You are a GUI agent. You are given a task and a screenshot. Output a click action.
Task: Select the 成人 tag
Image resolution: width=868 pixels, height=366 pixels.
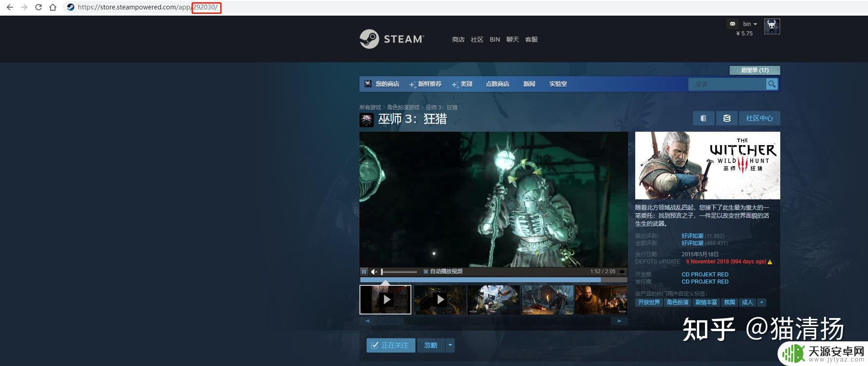click(x=748, y=302)
